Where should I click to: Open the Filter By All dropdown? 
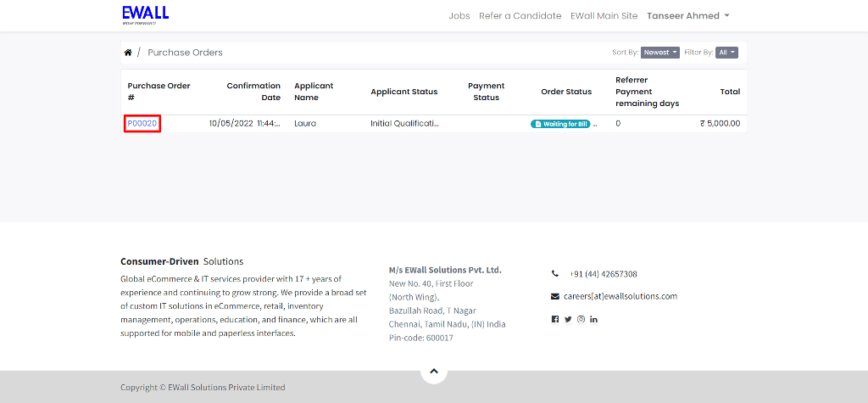[726, 53]
